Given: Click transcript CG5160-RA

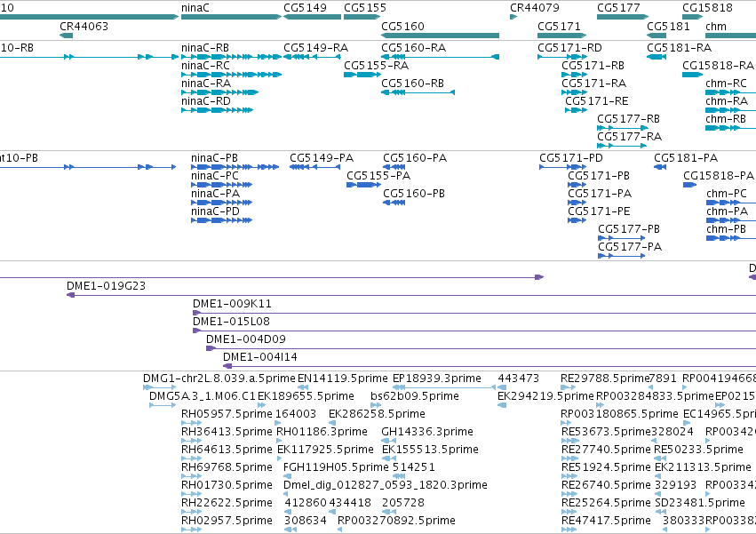Looking at the screenshot, I should point(441,57).
